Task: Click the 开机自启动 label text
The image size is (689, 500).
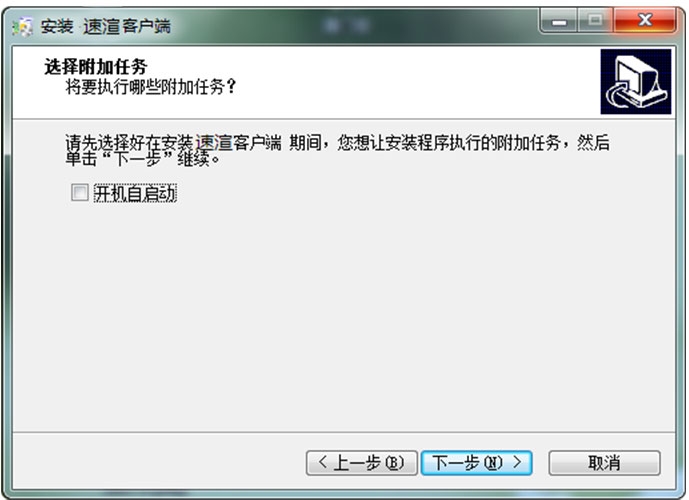Action: point(135,193)
